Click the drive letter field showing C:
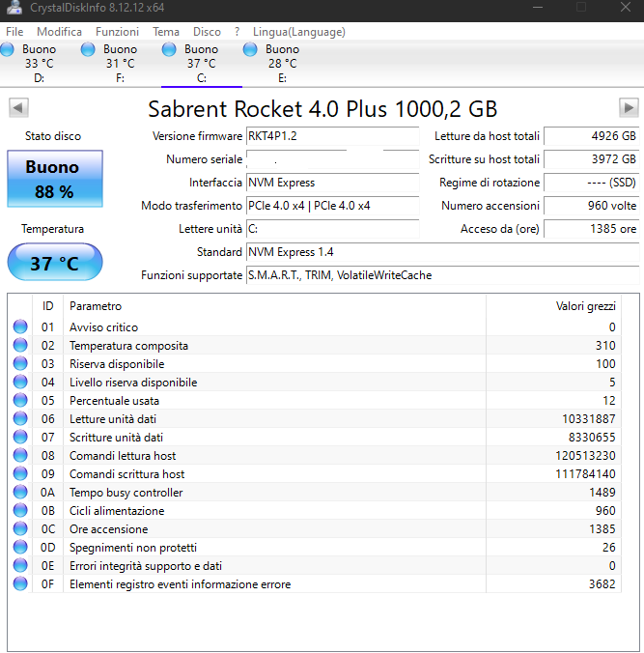This screenshot has width=644, height=653. coord(332,229)
